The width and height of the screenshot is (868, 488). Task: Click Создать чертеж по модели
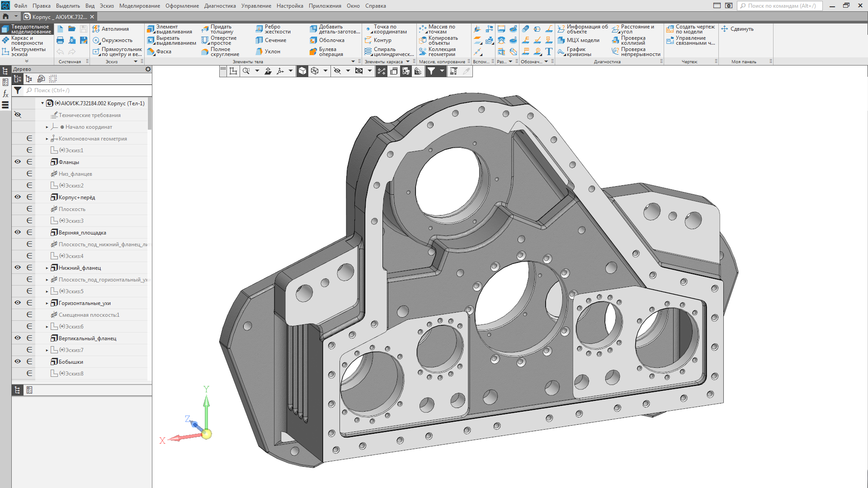pos(690,29)
